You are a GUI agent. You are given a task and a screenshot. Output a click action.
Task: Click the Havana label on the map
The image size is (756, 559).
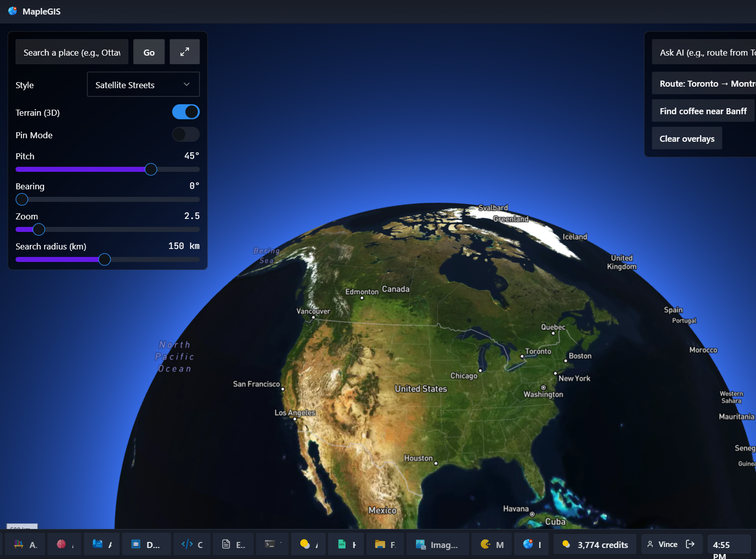pyautogui.click(x=515, y=508)
